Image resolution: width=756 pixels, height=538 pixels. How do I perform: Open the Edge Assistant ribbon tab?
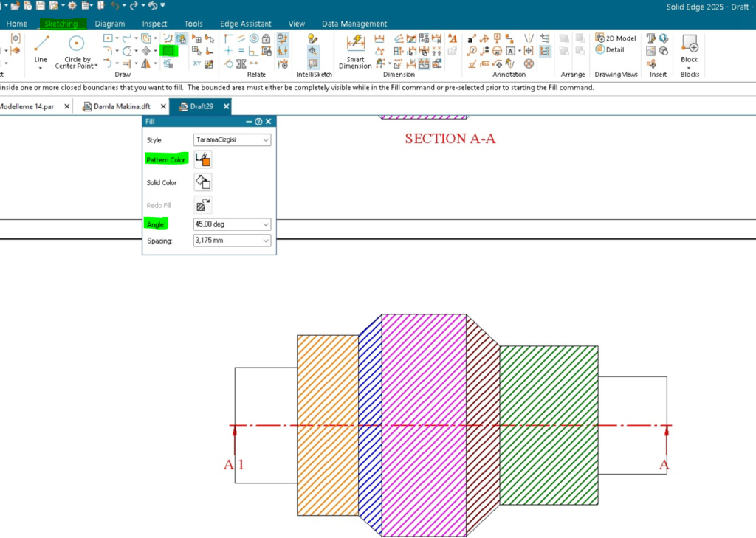245,24
